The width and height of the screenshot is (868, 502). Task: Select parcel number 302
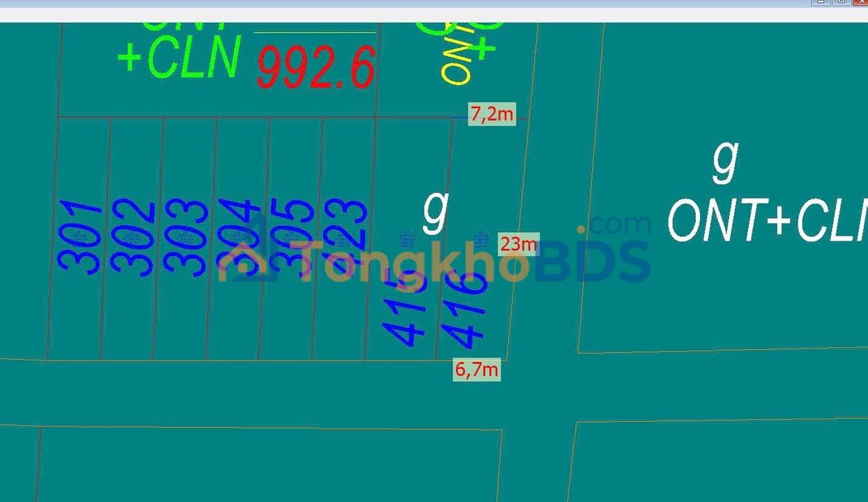coord(132,237)
